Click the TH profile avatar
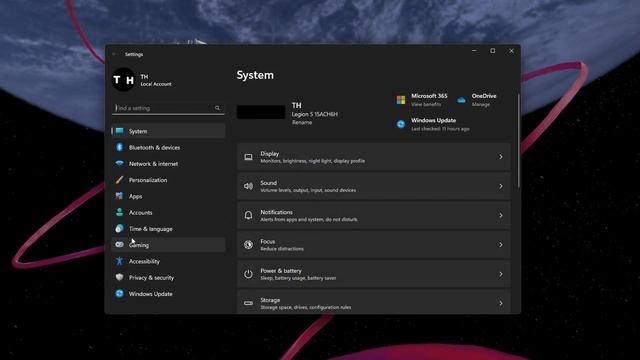This screenshot has height=360, width=640. click(x=124, y=80)
